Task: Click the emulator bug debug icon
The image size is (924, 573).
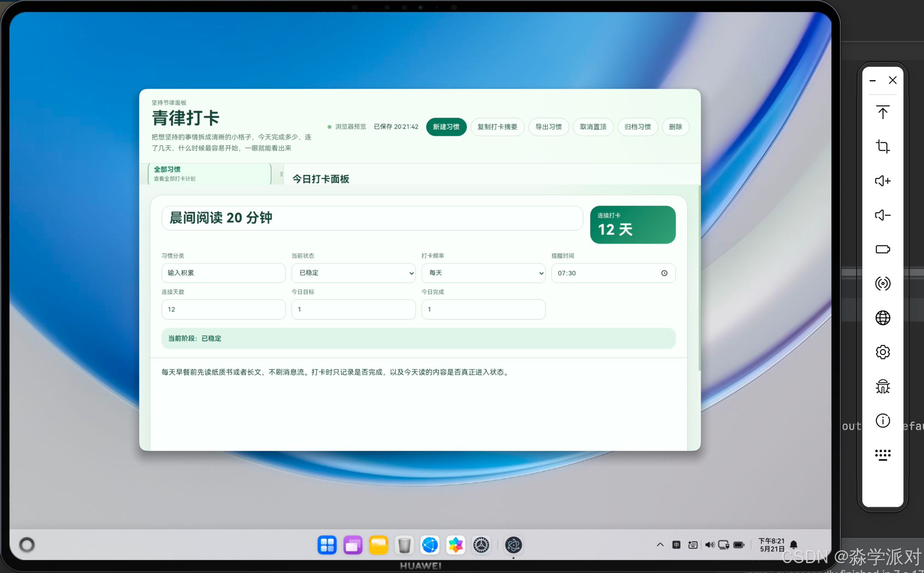Action: [882, 386]
